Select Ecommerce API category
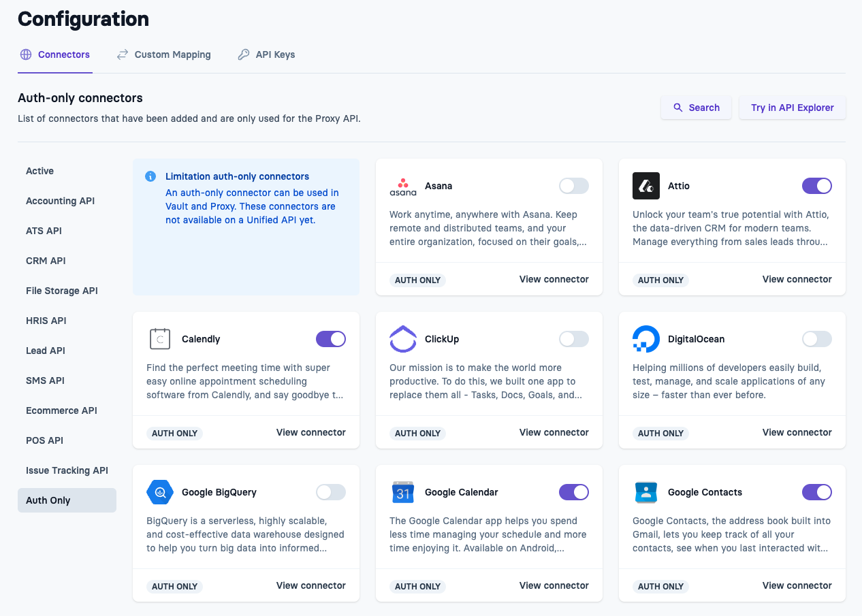The image size is (862, 616). 67,410
